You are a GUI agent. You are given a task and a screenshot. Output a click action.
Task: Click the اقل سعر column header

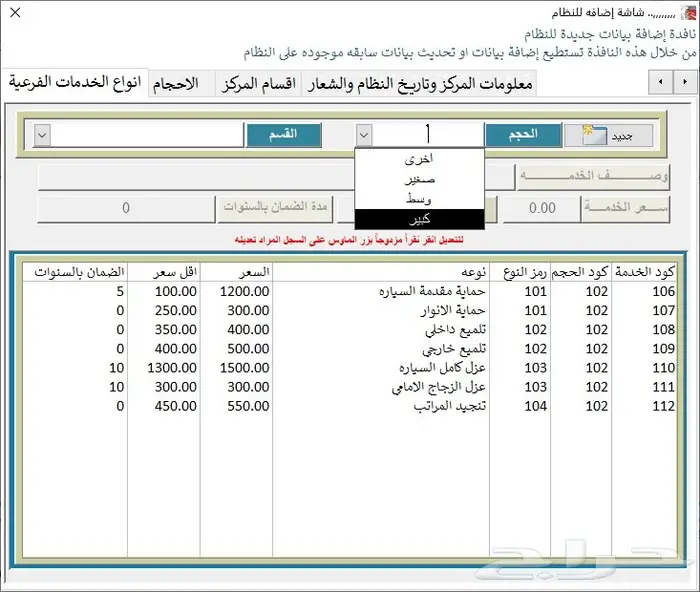[164, 272]
